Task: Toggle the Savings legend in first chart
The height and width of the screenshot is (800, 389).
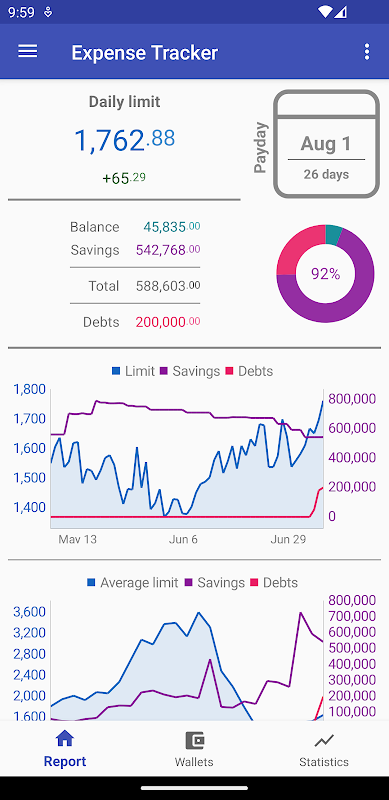Action: [190, 371]
